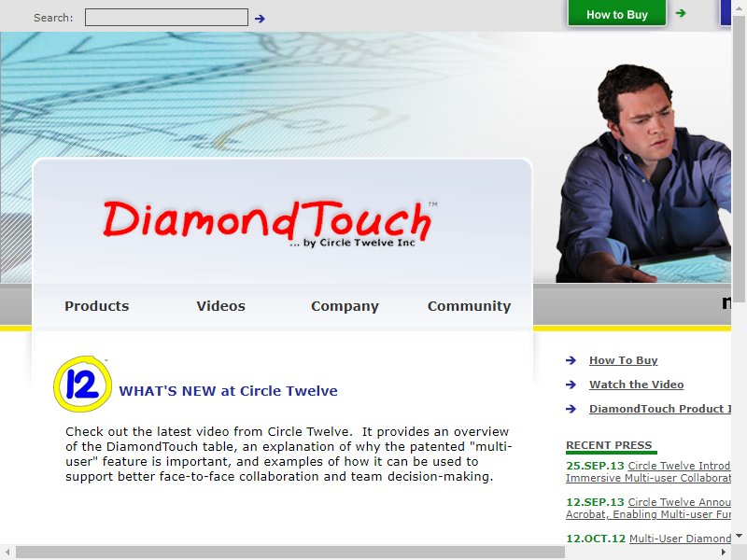Image resolution: width=747 pixels, height=560 pixels.
Task: Click the DiamondTouch logo banner
Action: coord(270,222)
